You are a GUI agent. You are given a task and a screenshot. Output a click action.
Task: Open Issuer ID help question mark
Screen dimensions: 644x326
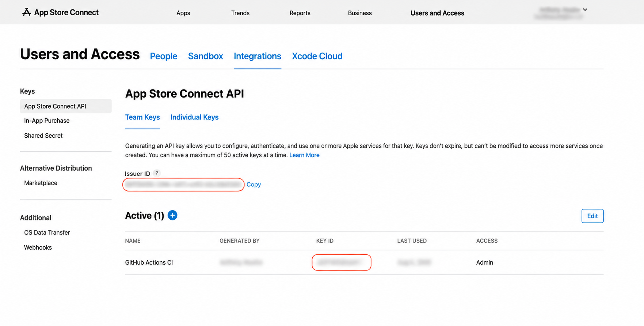(157, 173)
